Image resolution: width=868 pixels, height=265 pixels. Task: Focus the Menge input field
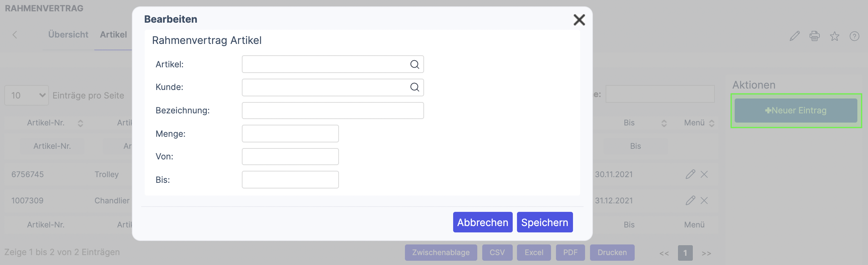point(290,134)
